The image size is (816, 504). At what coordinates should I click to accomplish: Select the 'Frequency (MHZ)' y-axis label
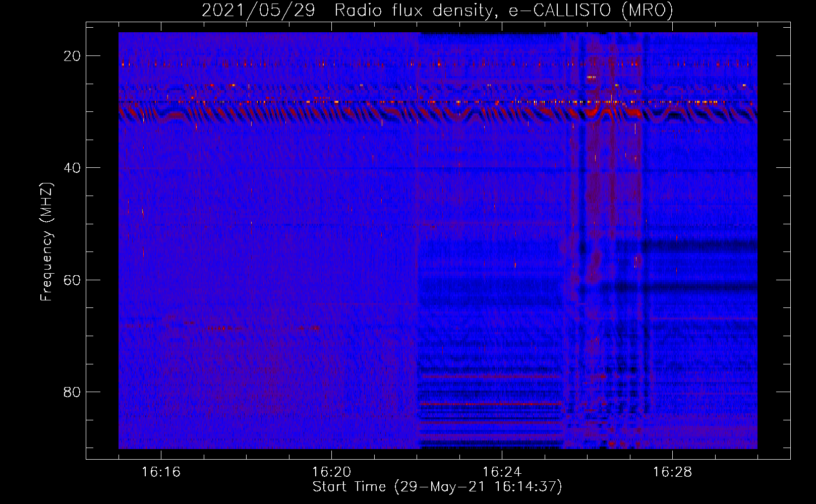[x=46, y=242]
